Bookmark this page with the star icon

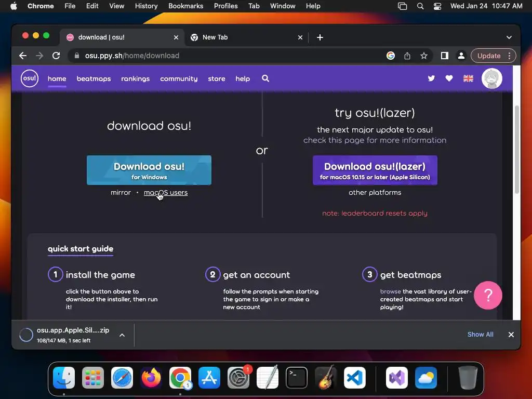coord(424,56)
